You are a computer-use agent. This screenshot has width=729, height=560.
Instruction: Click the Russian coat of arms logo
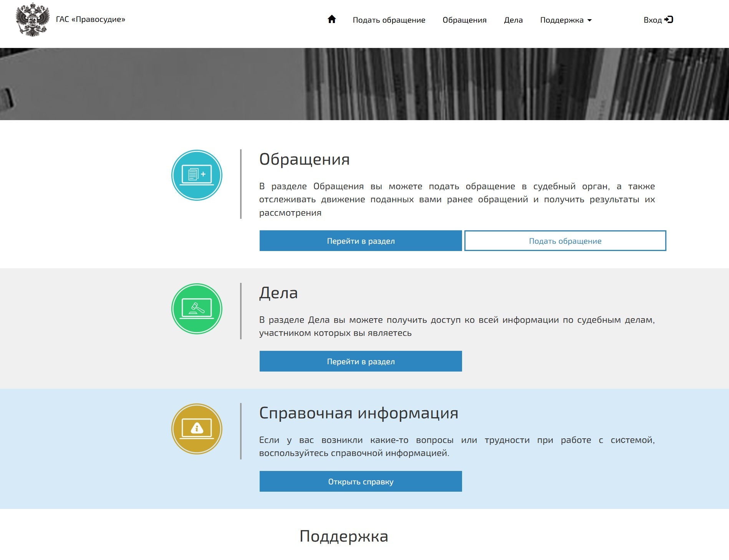coord(33,20)
